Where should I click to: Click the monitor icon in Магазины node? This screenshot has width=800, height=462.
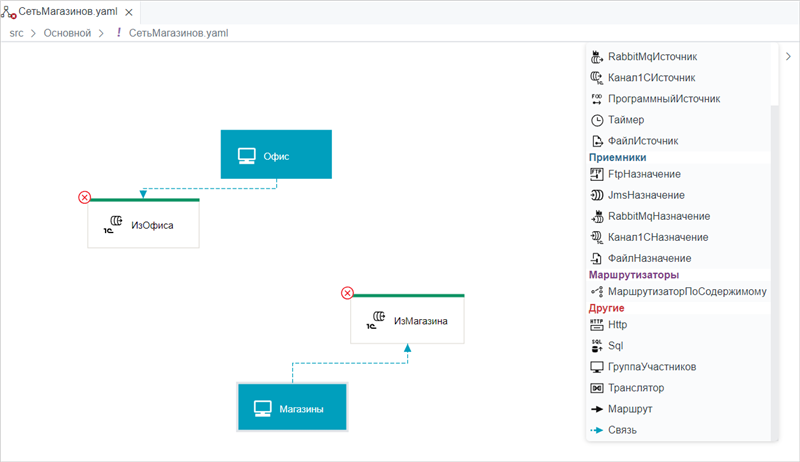coord(263,408)
